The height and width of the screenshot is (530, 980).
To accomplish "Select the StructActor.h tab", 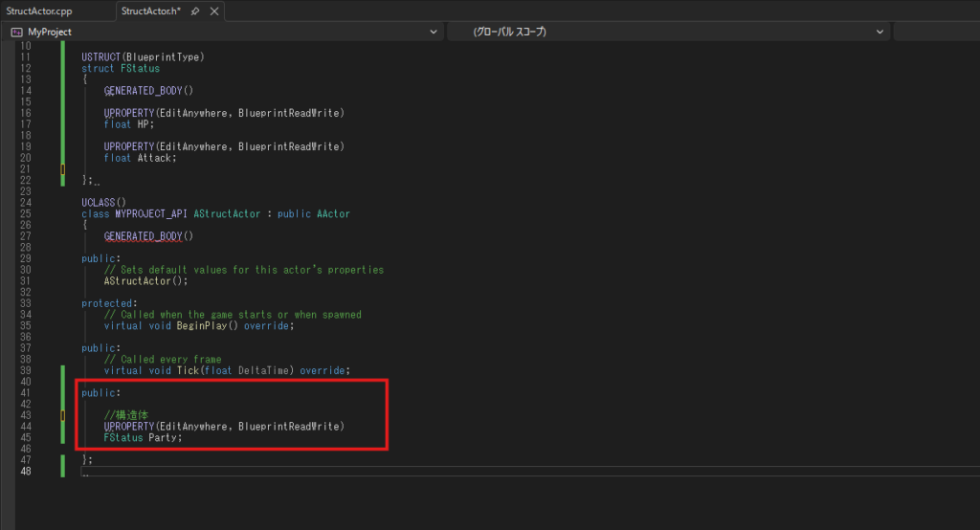I will point(150,11).
